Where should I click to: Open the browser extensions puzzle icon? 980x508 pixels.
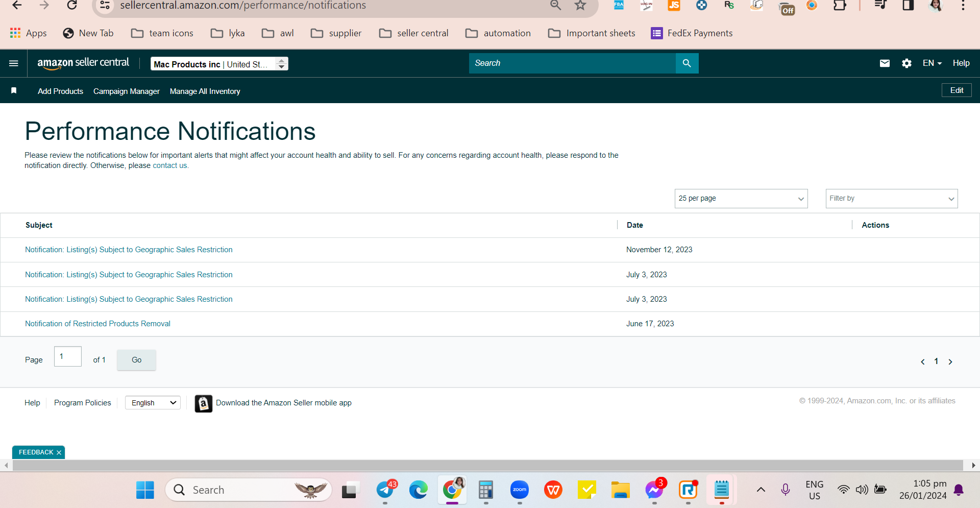click(840, 5)
